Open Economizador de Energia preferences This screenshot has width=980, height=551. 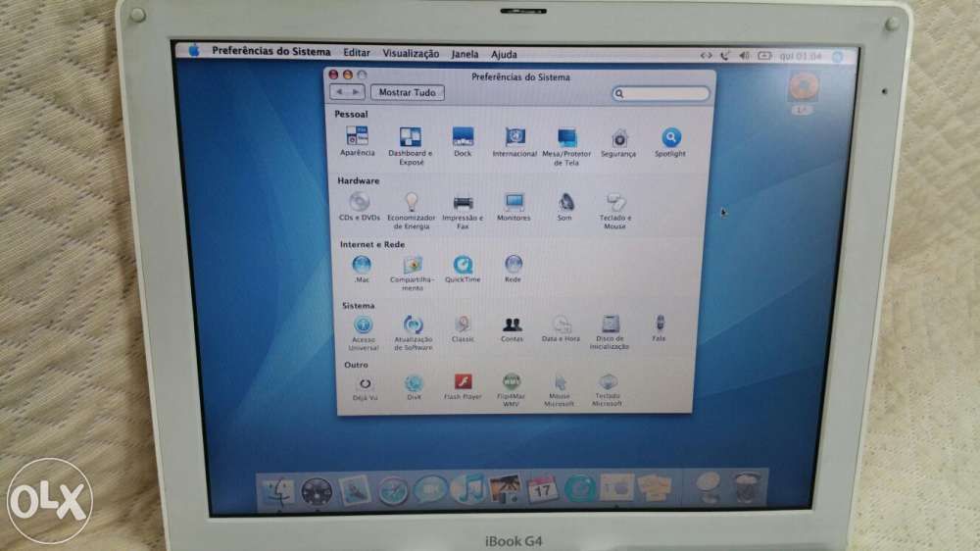(412, 211)
